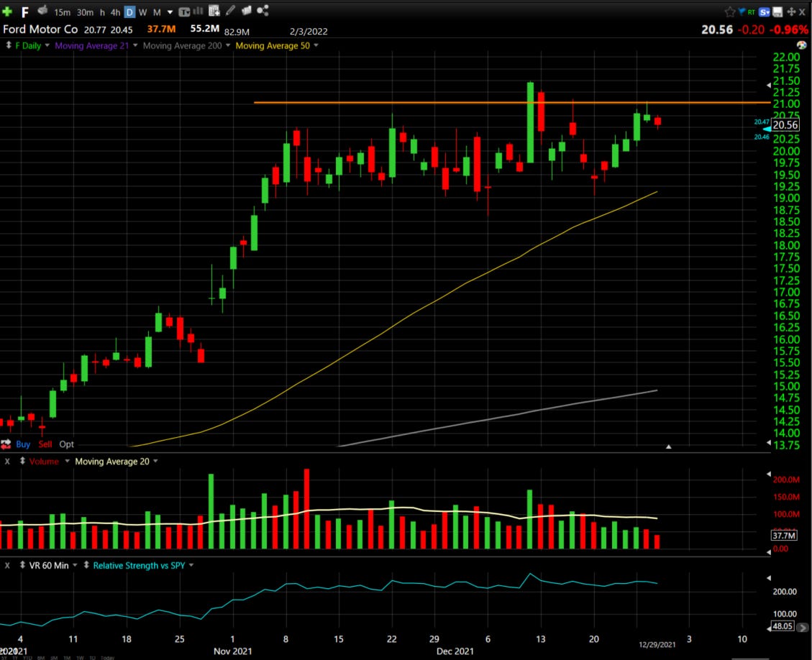Click the blue flag icon

tap(741, 12)
